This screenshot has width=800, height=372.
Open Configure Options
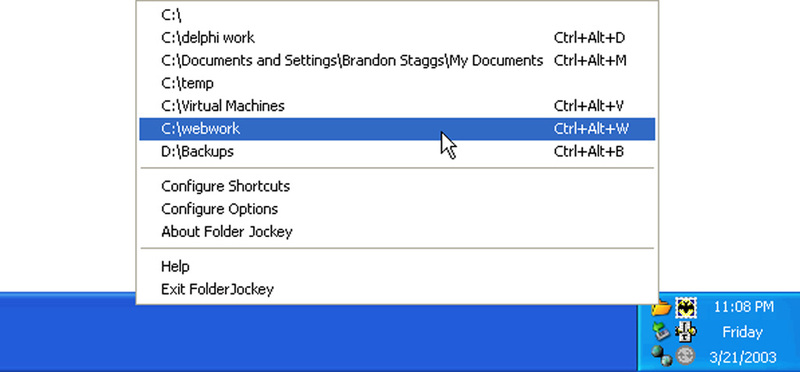(x=397, y=209)
